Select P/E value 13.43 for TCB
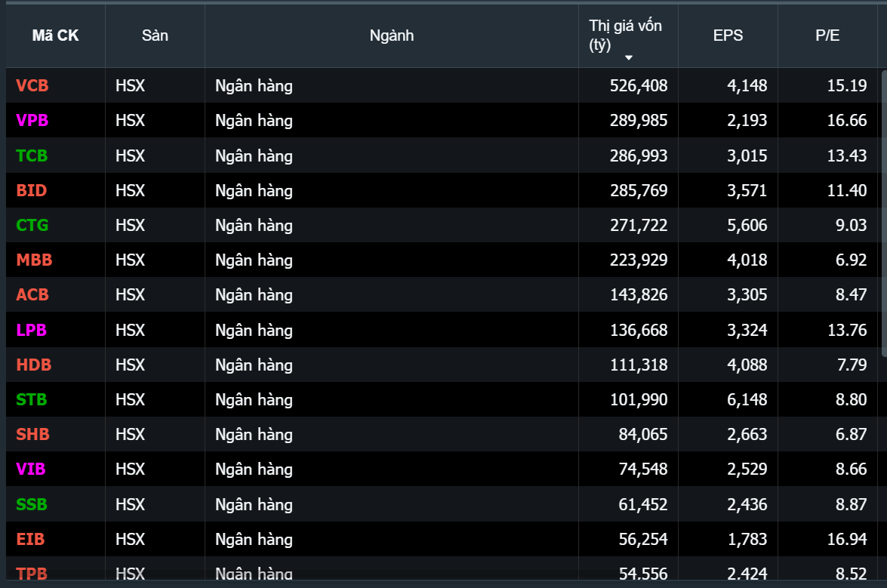This screenshot has width=887, height=588. click(x=847, y=155)
